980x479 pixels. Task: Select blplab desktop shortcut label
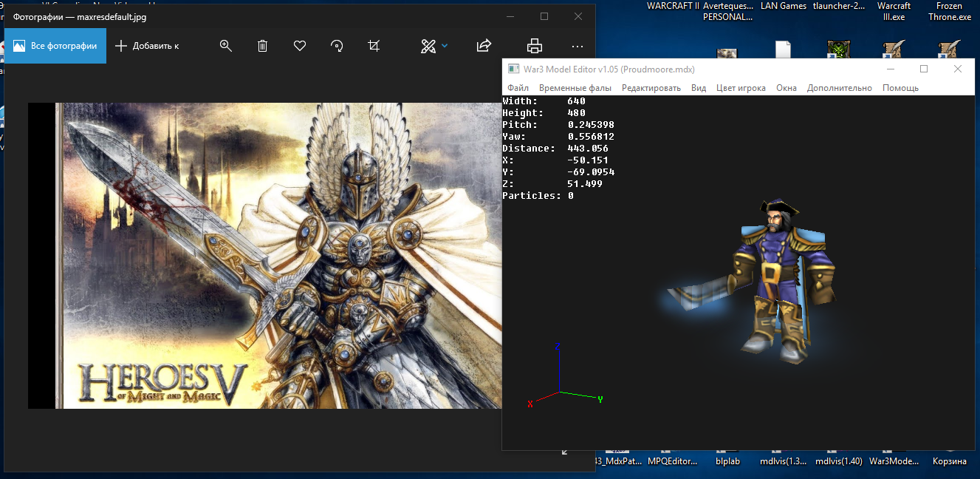coord(727,461)
